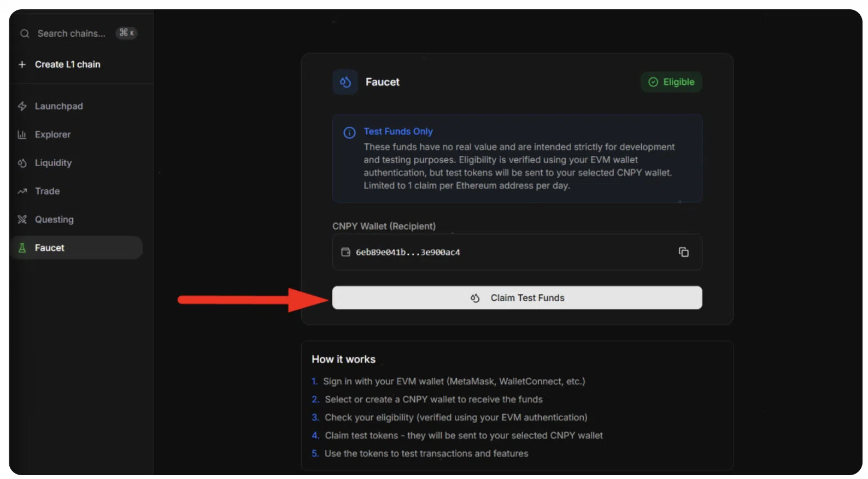The width and height of the screenshot is (868, 479).
Task: Claim Test Funds button
Action: click(517, 298)
